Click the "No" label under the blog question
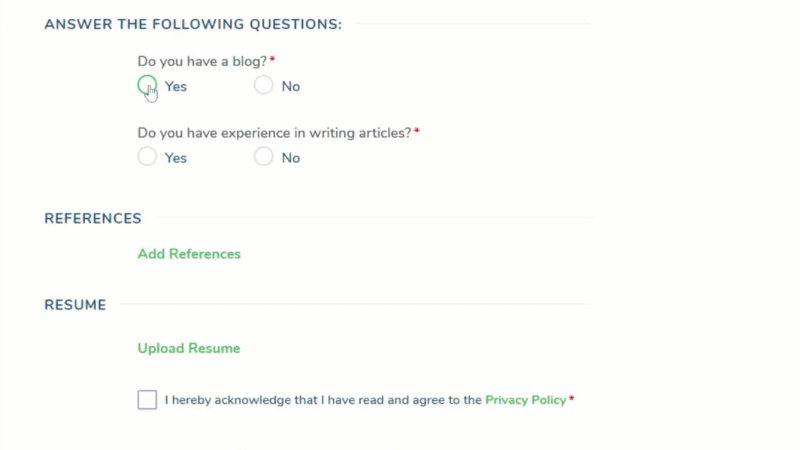 pyautogui.click(x=291, y=87)
